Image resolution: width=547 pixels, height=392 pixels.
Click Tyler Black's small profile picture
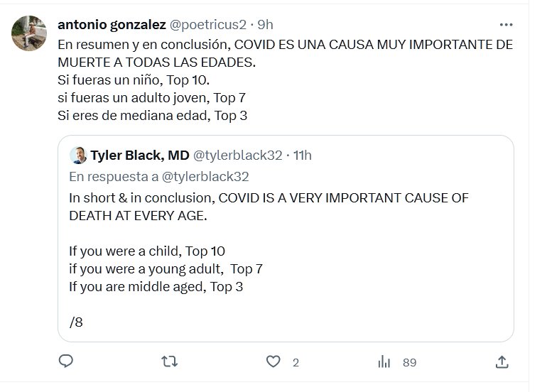click(x=78, y=156)
